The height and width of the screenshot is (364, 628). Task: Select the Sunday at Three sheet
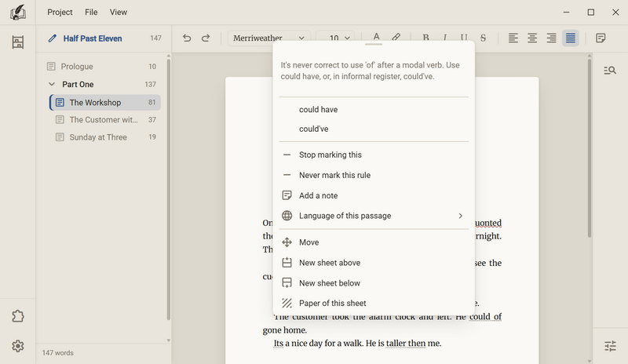click(105, 137)
